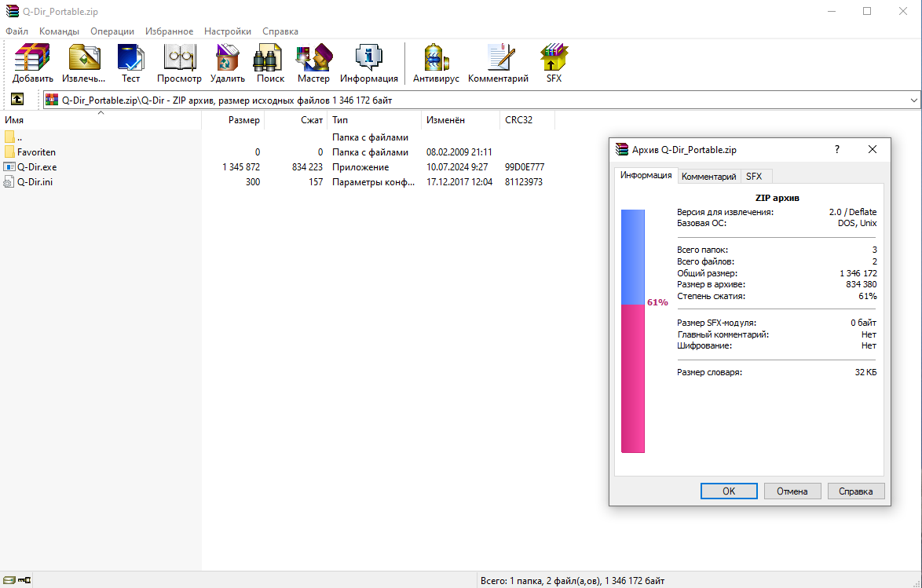Click the Размер в архиве value 834 380
The image size is (922, 588).
(x=861, y=285)
